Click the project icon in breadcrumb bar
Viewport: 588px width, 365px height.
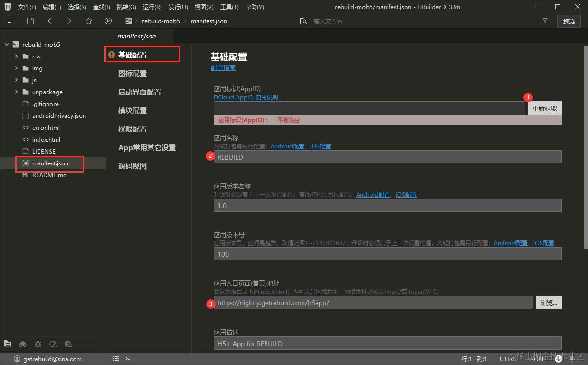coord(128,21)
